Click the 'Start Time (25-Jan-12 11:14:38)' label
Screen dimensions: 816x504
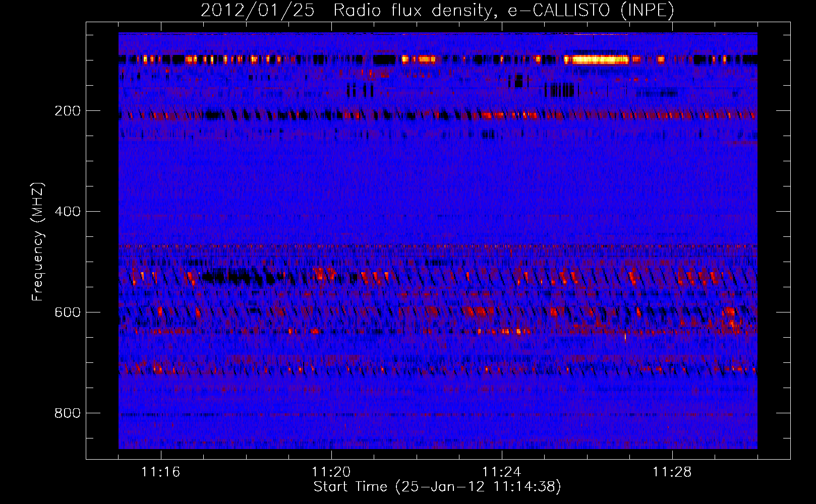437,487
